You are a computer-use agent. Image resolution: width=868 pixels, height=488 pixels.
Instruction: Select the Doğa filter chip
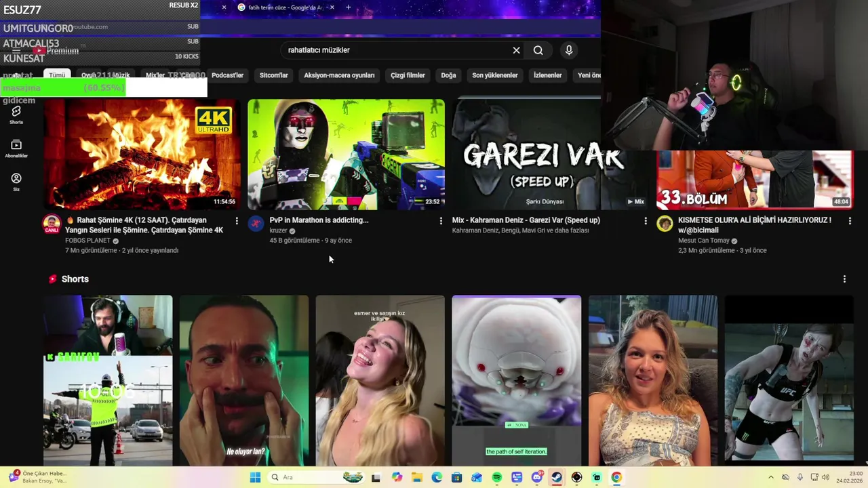(x=448, y=75)
